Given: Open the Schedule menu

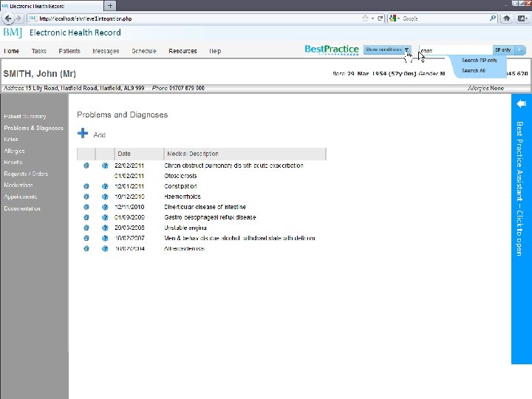Looking at the screenshot, I should (144, 51).
